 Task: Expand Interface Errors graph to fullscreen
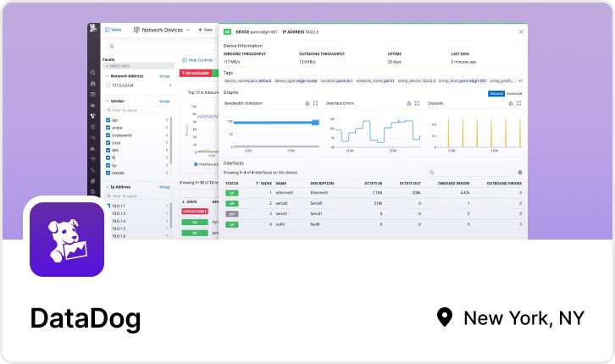(417, 103)
